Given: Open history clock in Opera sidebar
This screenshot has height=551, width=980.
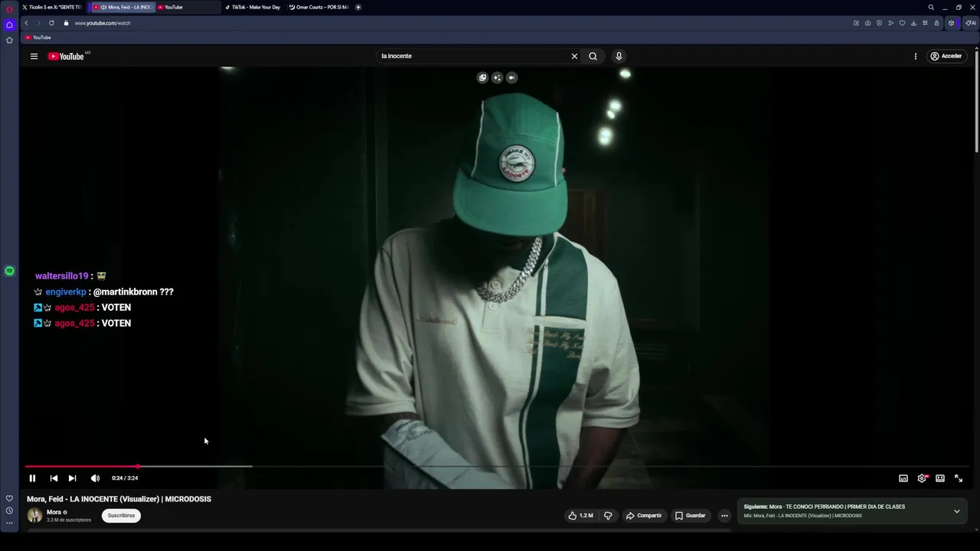Looking at the screenshot, I should tap(9, 510).
